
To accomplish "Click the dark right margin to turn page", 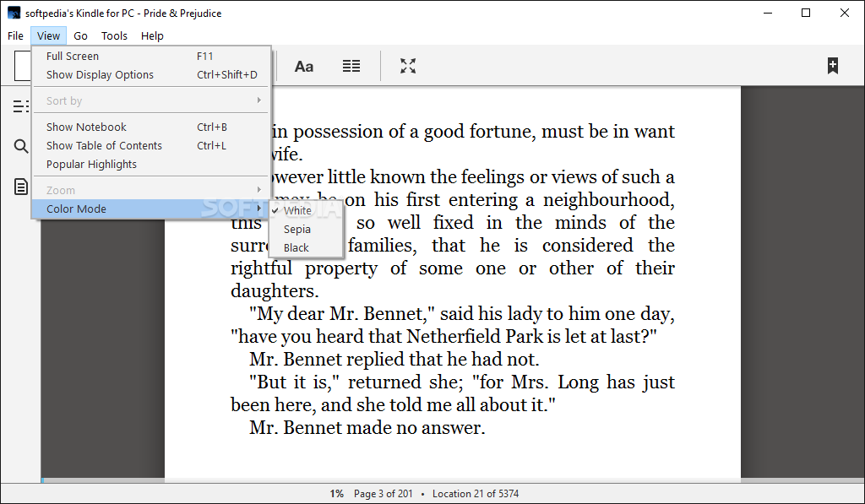I will point(802,281).
